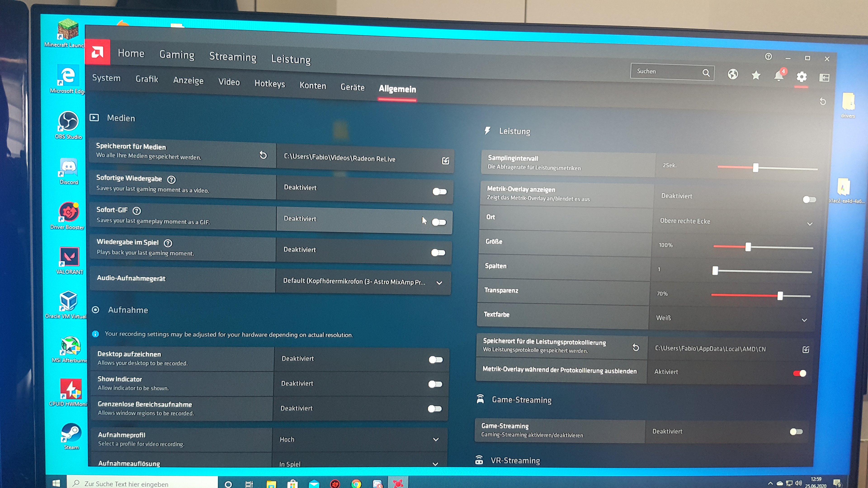Click the sidebar panel toggle icon
Image resolution: width=868 pixels, height=488 pixels.
[x=824, y=78]
